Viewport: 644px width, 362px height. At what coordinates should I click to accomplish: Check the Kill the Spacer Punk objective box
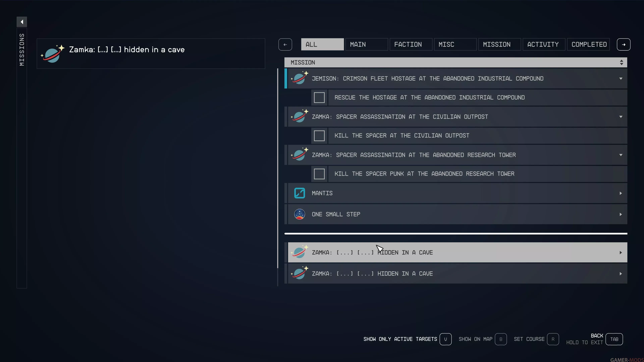click(x=319, y=174)
